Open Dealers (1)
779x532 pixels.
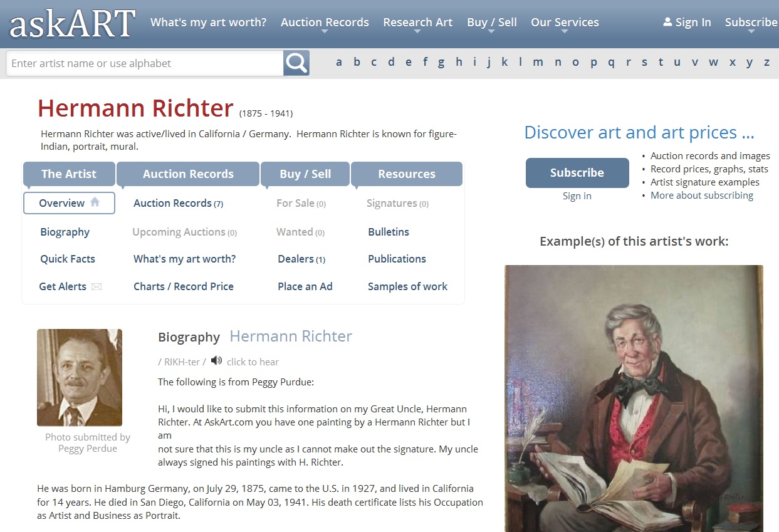point(301,259)
